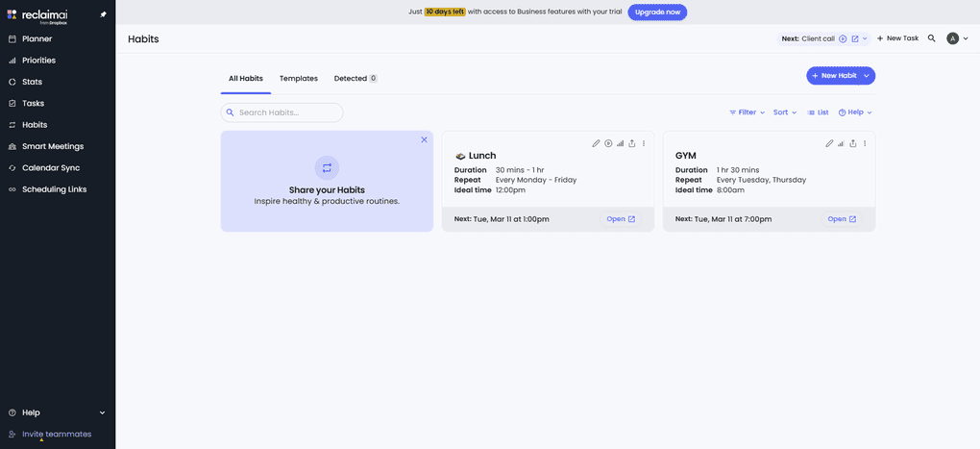Switch to the Templates tab
The height and width of the screenshot is (449, 980).
click(298, 78)
